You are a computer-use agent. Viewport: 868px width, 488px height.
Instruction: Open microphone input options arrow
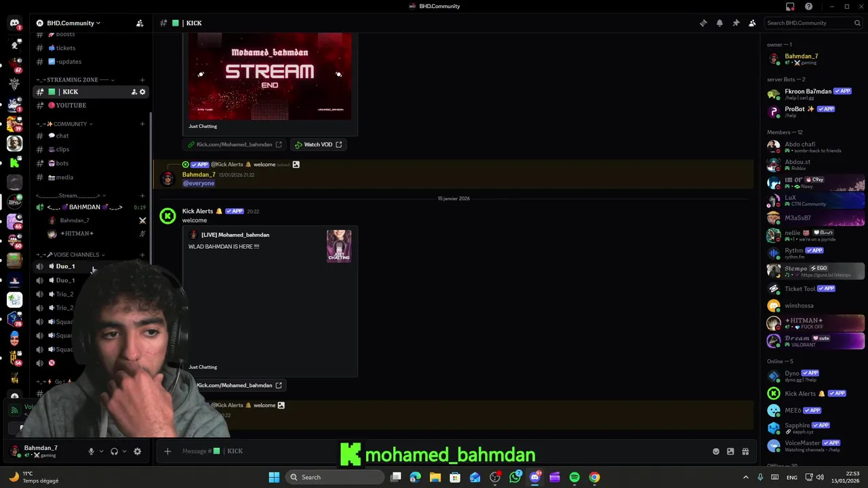coord(101,451)
